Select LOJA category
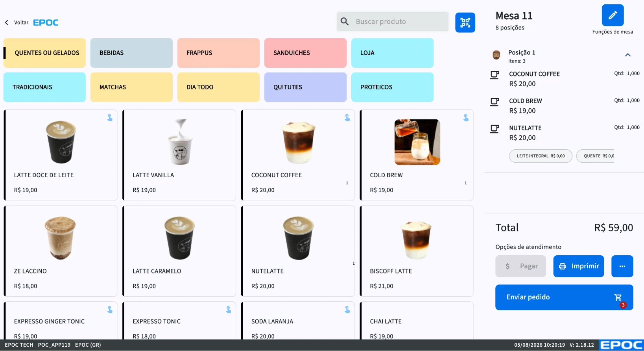The height and width of the screenshot is (351, 644). pyautogui.click(x=392, y=53)
